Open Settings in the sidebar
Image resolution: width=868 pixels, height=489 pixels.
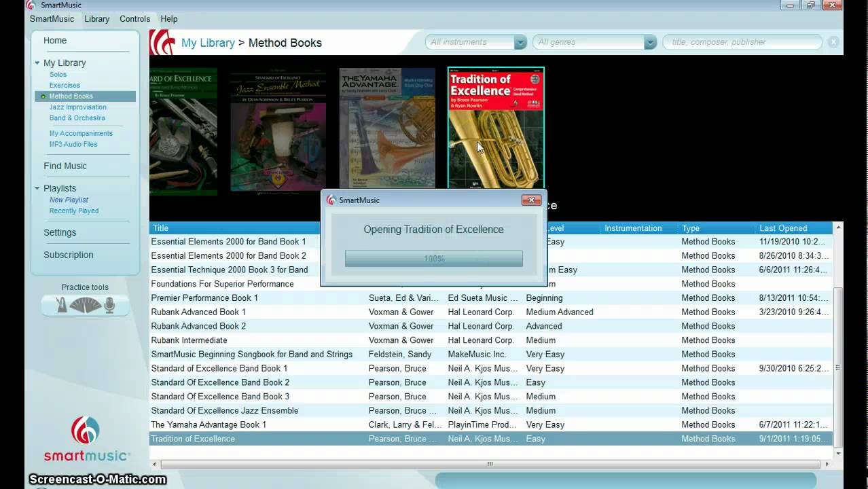(60, 232)
